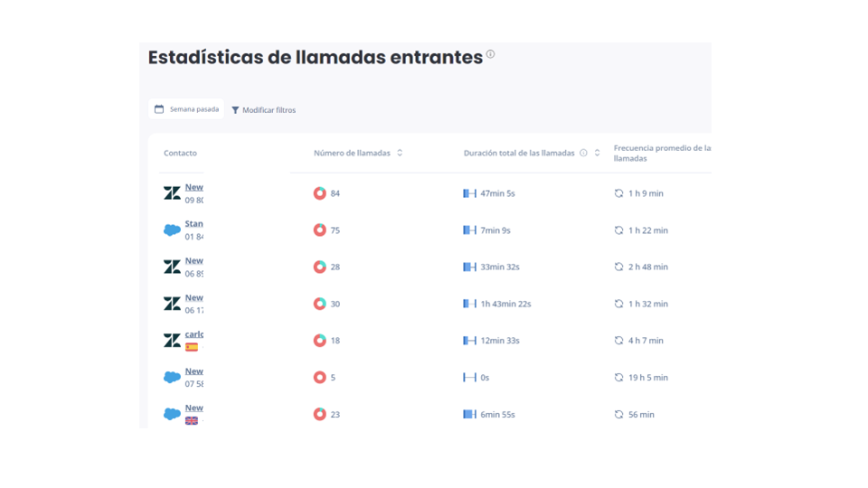The width and height of the screenshot is (868, 488).
Task: Click donut chart icon next to 23
Action: [x=319, y=414]
